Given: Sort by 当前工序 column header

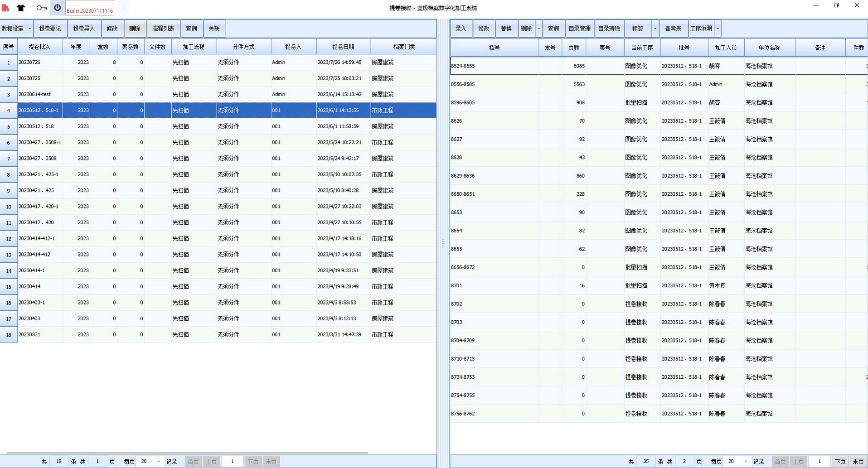Looking at the screenshot, I should pyautogui.click(x=642, y=48).
